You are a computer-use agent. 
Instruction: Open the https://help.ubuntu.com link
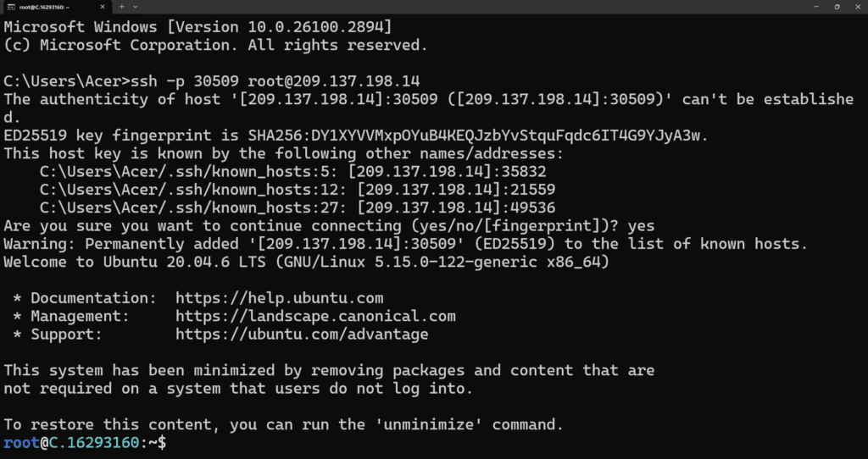(279, 298)
